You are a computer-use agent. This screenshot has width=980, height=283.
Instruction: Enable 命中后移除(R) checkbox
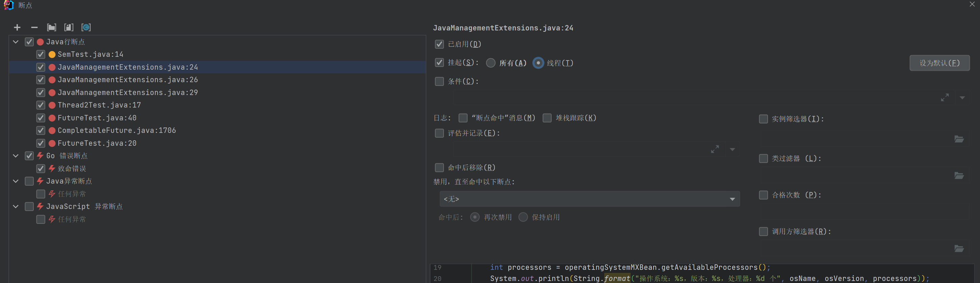click(440, 168)
